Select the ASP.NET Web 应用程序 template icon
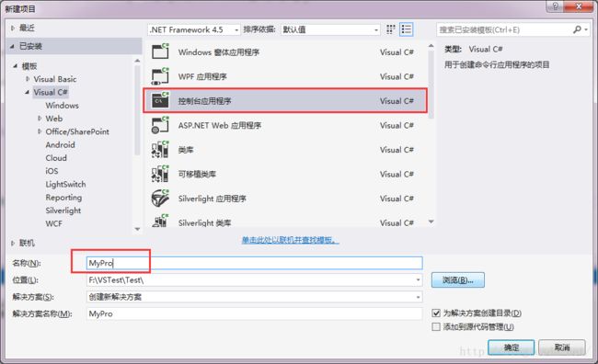The image size is (598, 364). (x=160, y=125)
